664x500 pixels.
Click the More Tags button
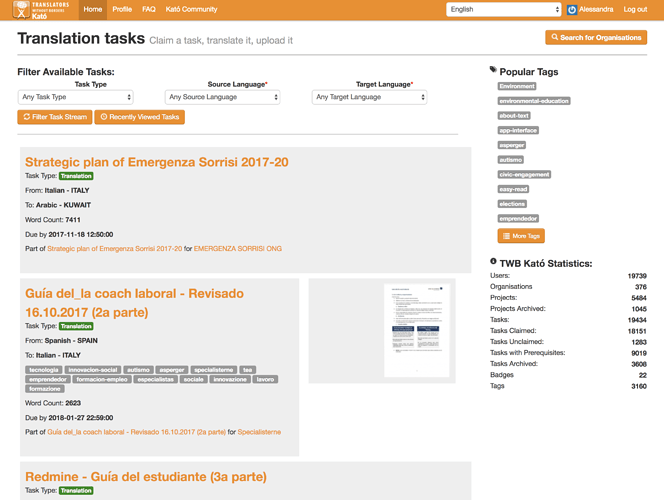pyautogui.click(x=521, y=236)
